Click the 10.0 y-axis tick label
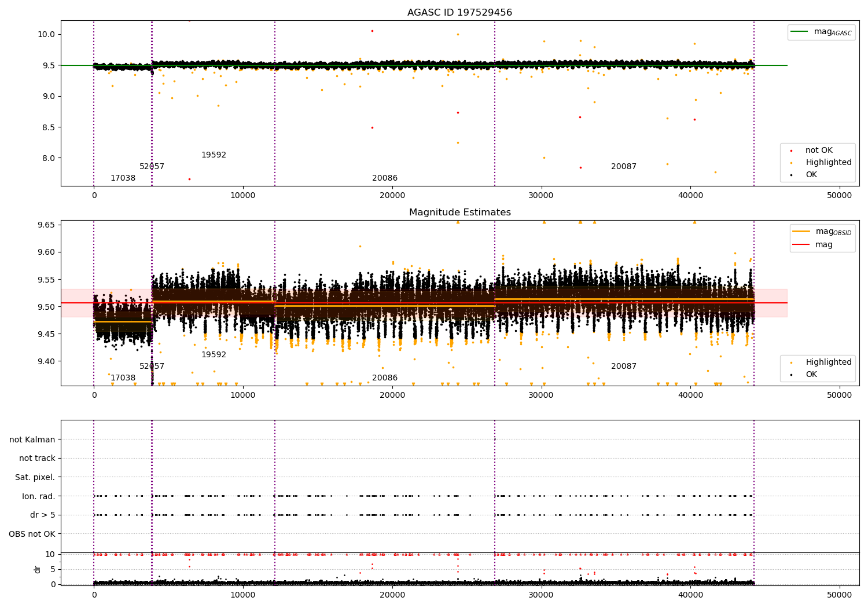 click(x=46, y=34)
